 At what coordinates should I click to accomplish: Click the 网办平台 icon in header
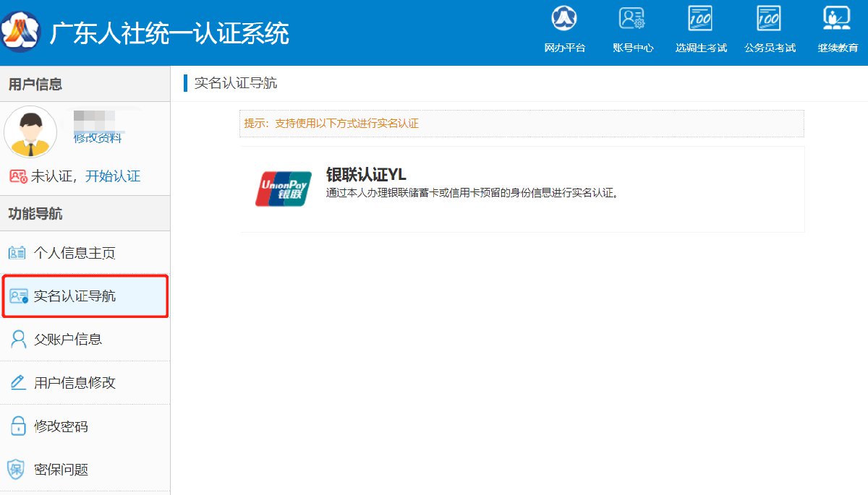point(564,19)
